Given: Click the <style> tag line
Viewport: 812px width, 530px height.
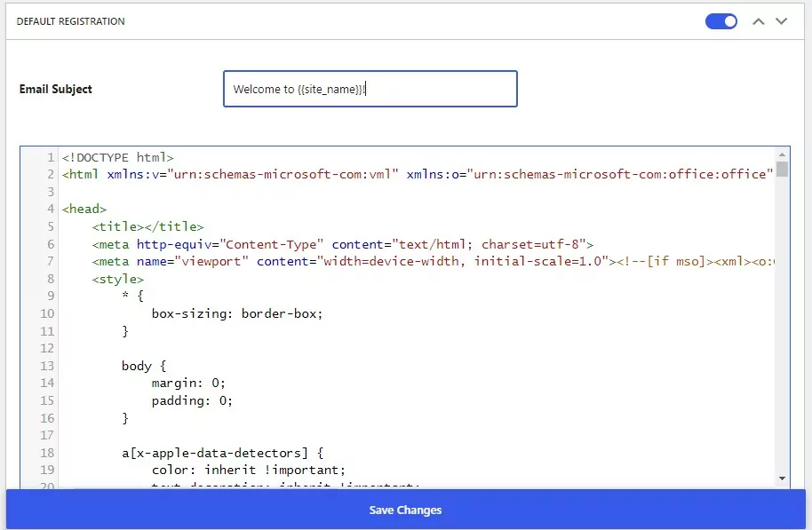Looking at the screenshot, I should coord(117,279).
